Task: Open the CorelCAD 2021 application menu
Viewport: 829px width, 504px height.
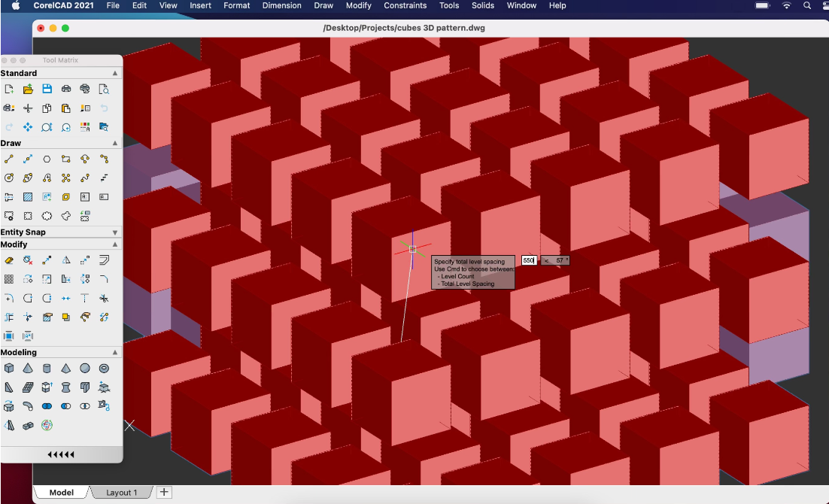Action: 63,5
